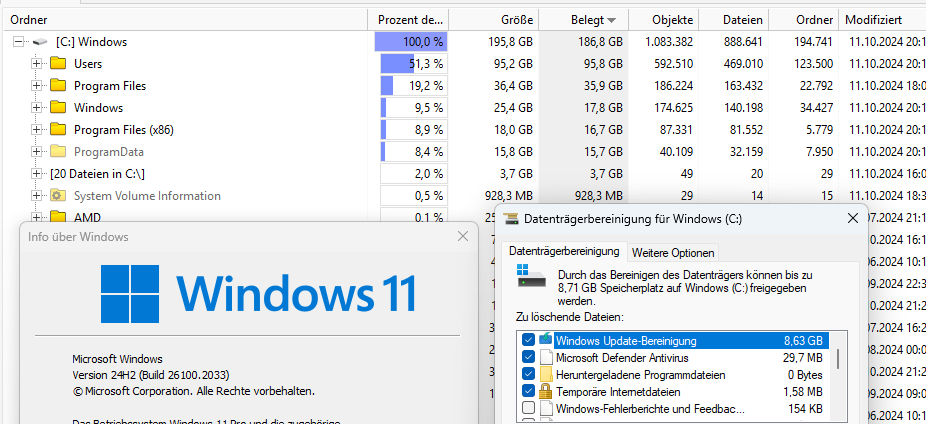Uncheck Temporäre Internetdateien
The height and width of the screenshot is (424, 926).
(529, 391)
